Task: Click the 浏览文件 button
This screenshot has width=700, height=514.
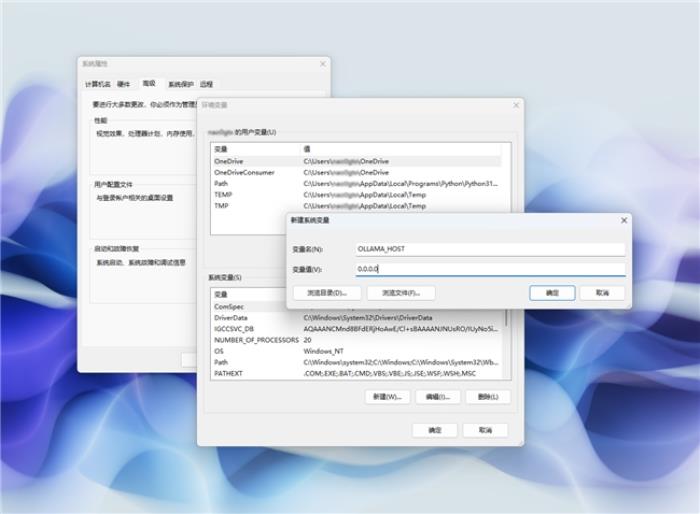Action: pyautogui.click(x=400, y=293)
